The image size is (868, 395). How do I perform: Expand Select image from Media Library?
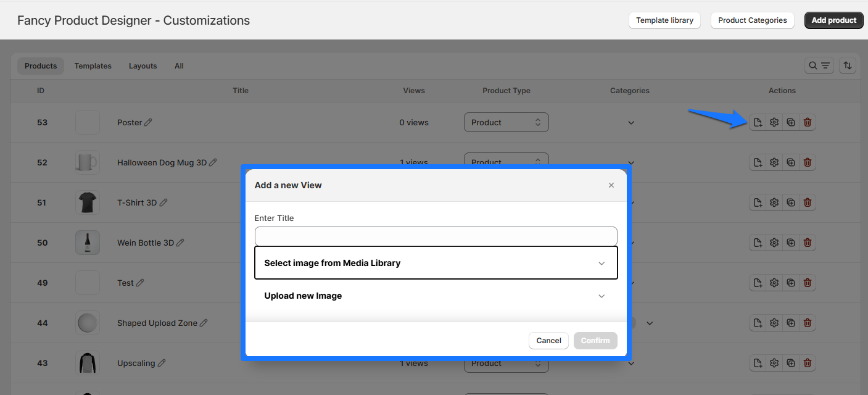pyautogui.click(x=436, y=263)
